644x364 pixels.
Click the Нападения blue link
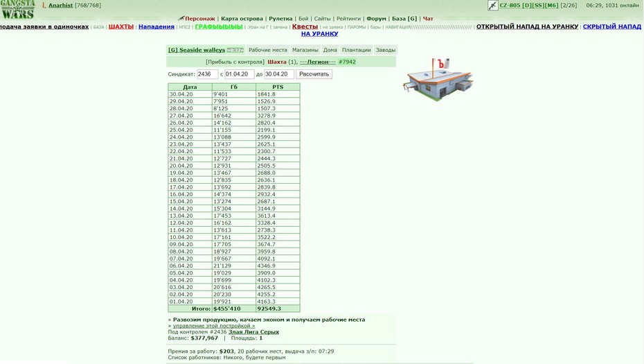(156, 26)
